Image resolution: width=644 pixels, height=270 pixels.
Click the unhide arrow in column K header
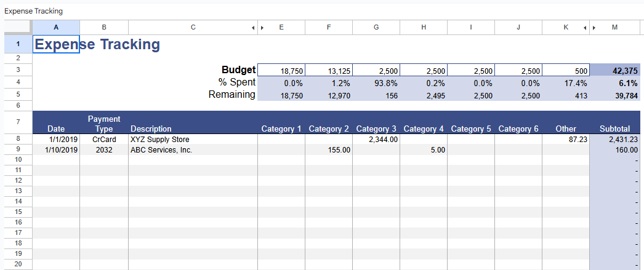585,28
